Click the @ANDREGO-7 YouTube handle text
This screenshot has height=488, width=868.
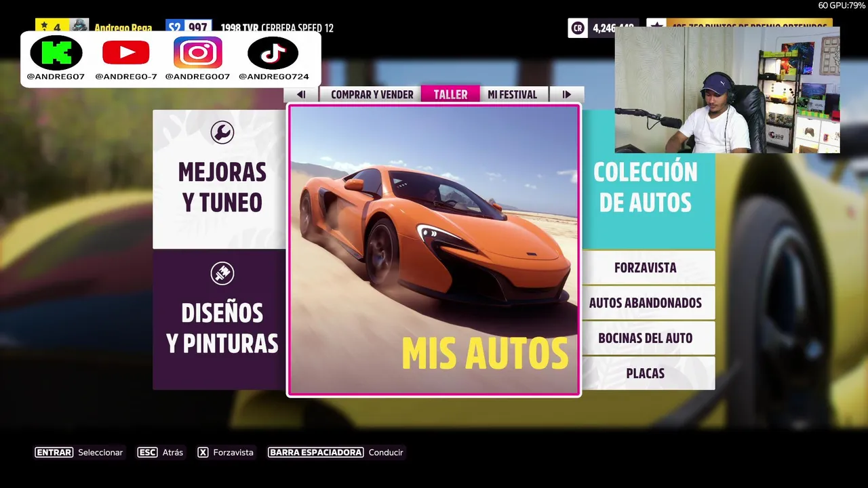pyautogui.click(x=126, y=77)
